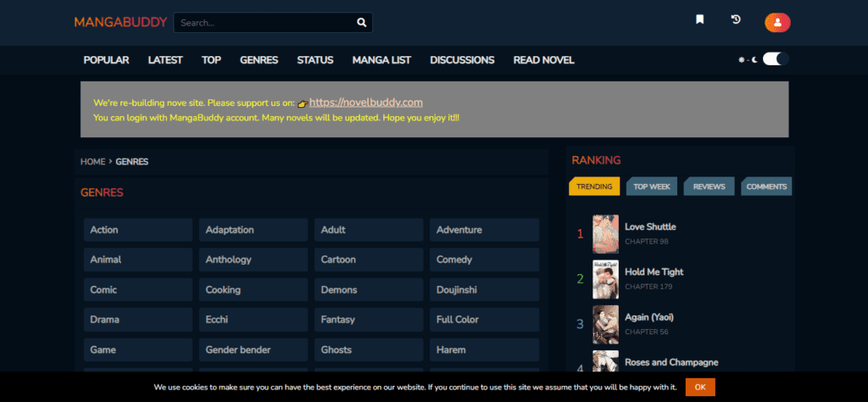Open Again (Yaoi) cover thumbnail
This screenshot has height=402, width=868.
point(605,325)
